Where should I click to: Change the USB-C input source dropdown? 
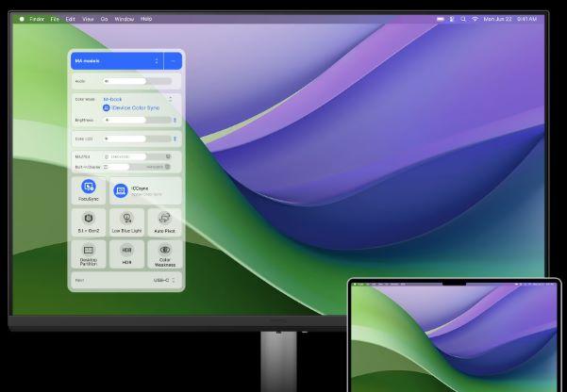click(x=163, y=280)
